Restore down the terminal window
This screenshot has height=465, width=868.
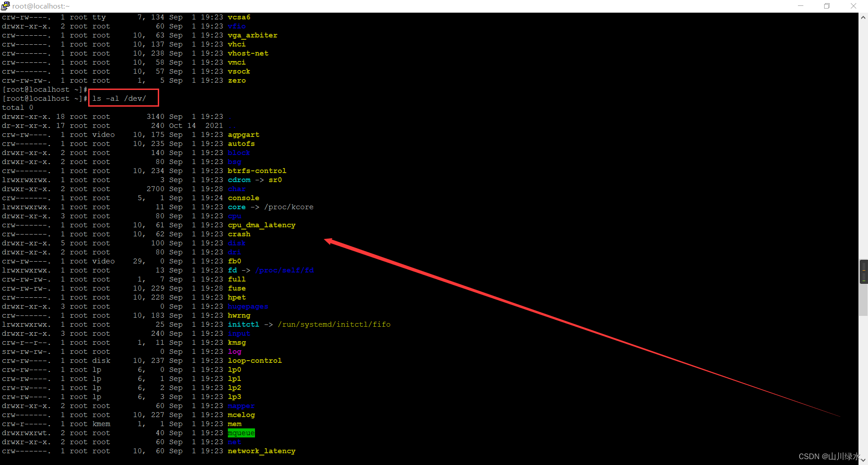827,6
